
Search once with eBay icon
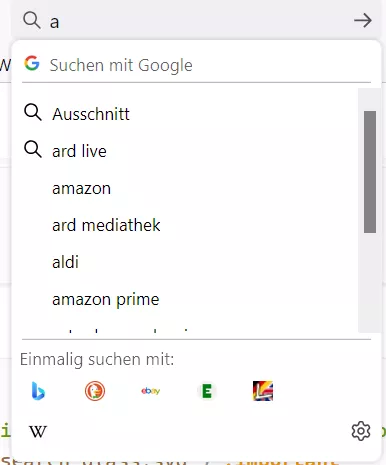(x=151, y=391)
